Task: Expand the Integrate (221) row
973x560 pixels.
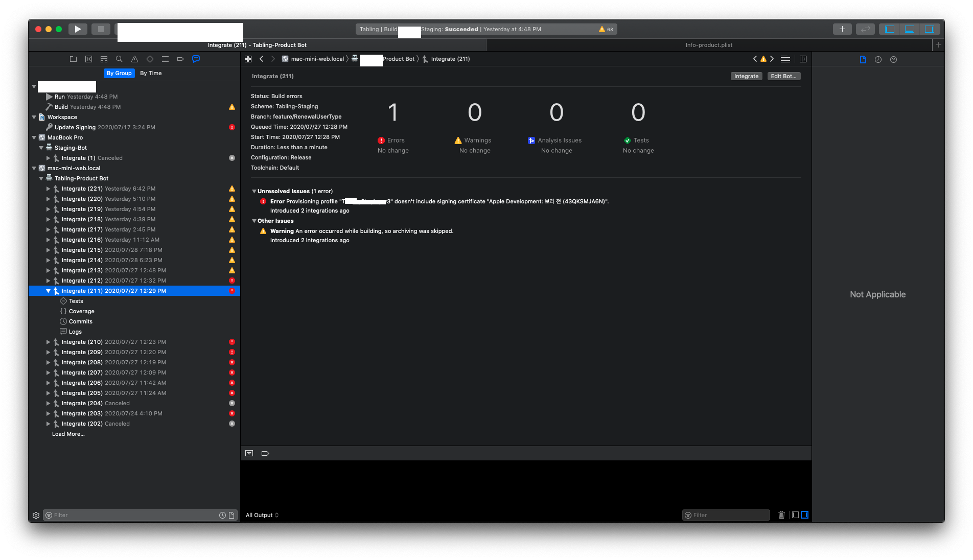Action: (49, 189)
